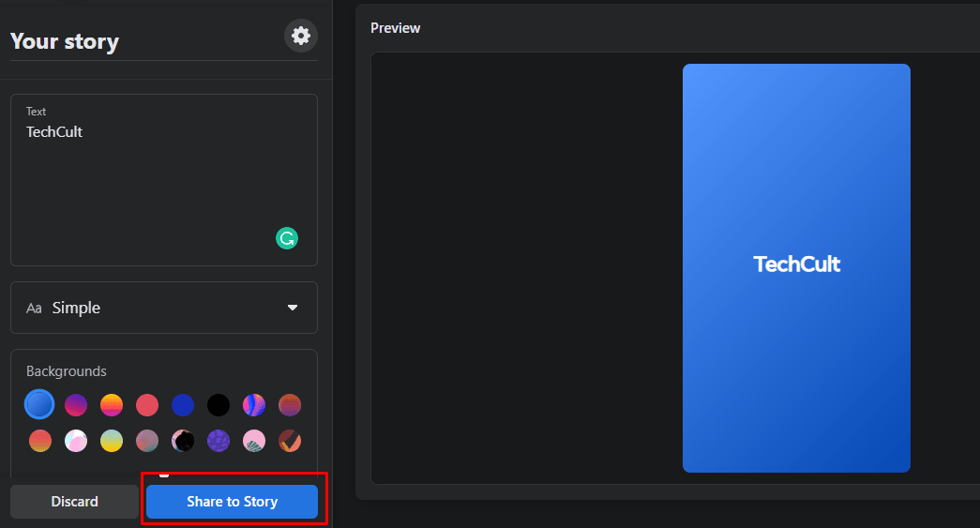
Task: Open the Simple font style dropdown
Action: (164, 308)
